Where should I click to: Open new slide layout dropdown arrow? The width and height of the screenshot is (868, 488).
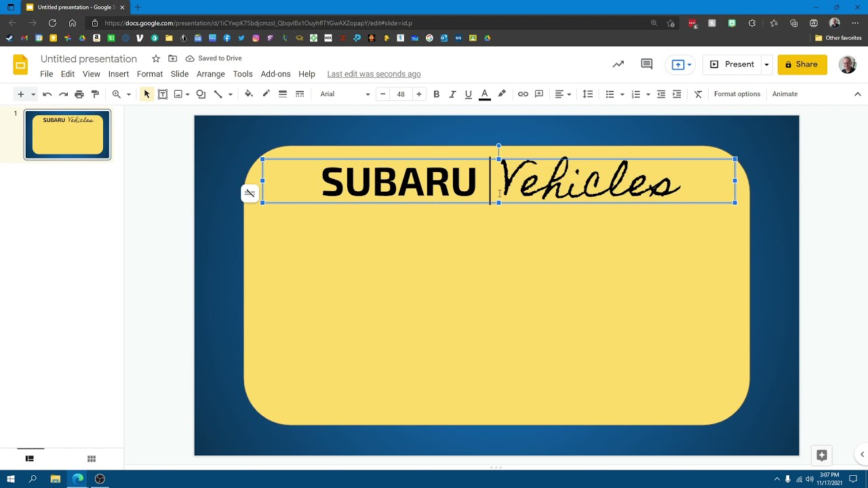pyautogui.click(x=33, y=94)
